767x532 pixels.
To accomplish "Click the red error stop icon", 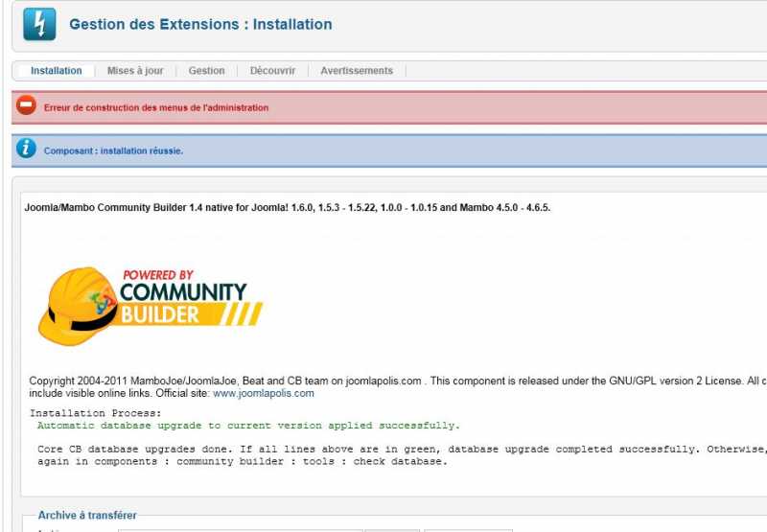I will point(26,105).
